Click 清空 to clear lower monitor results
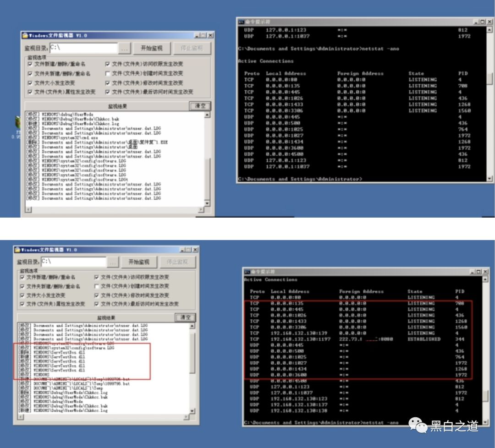 pyautogui.click(x=185, y=317)
